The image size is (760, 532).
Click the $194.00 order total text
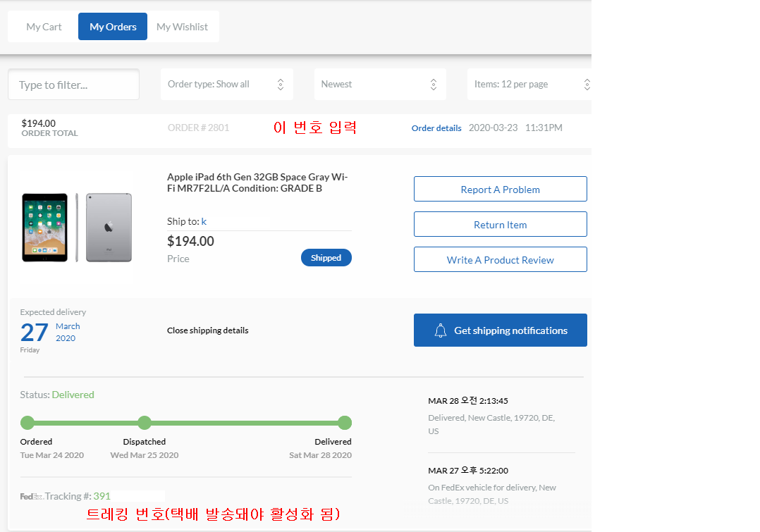pyautogui.click(x=39, y=123)
